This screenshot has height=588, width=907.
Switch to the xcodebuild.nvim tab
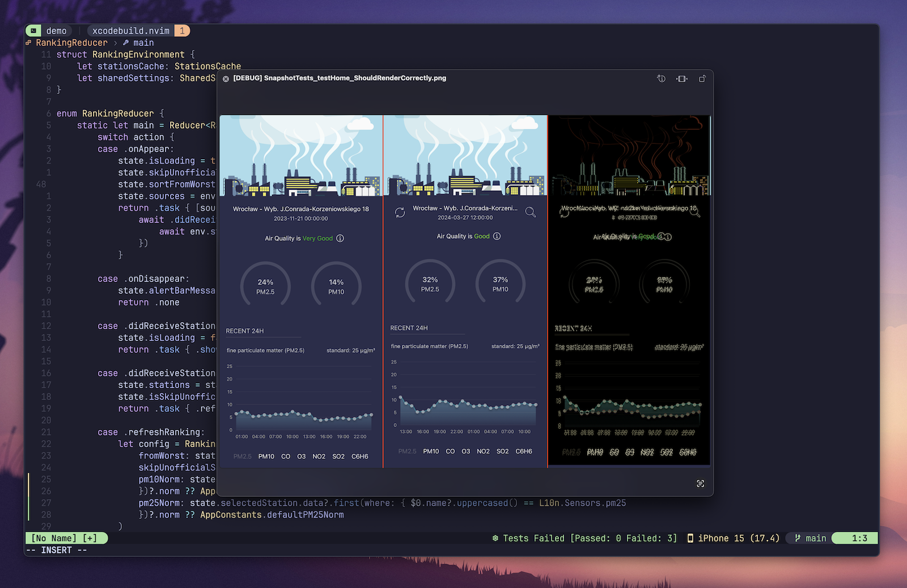pos(131,31)
